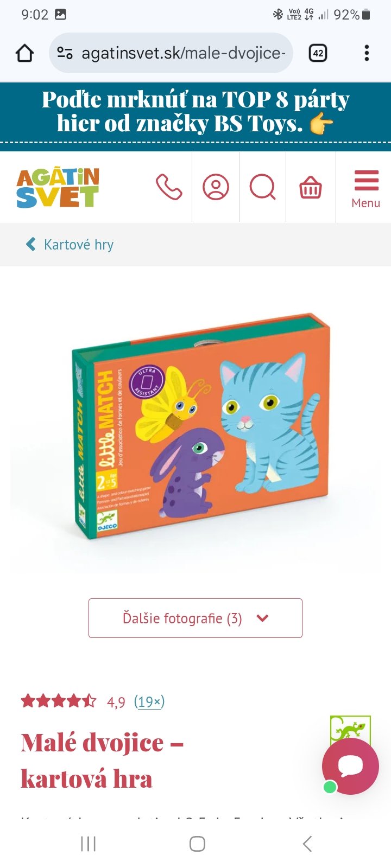The height and width of the screenshot is (868, 391).
Task: Open the live chat bubble
Action: coord(350,766)
